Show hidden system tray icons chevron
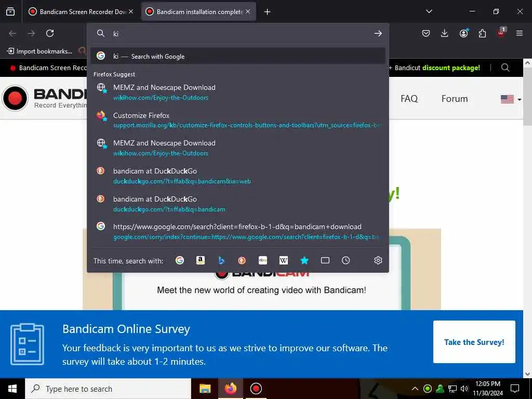The image size is (532, 399). (x=415, y=389)
